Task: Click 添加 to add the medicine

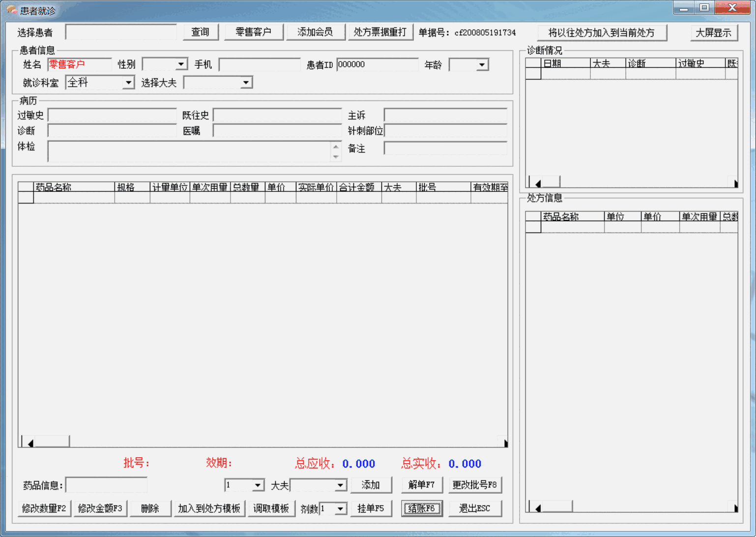Action: click(371, 485)
